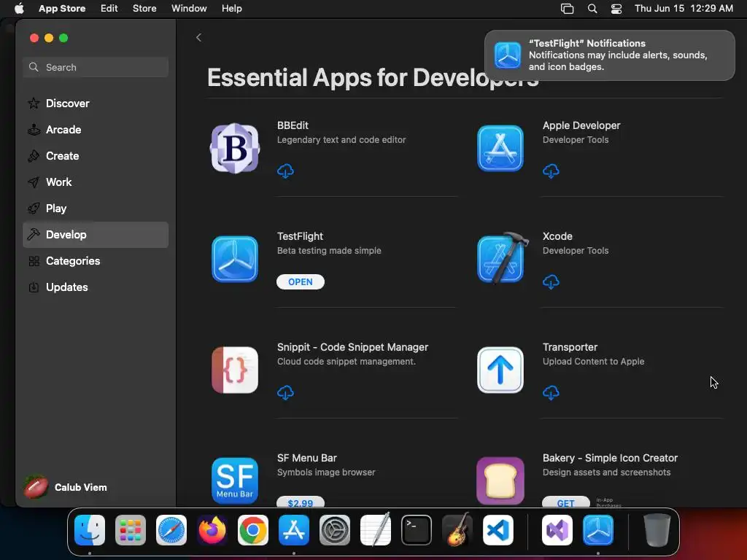Click the $2.99 price button for SF Menu Bar

300,502
